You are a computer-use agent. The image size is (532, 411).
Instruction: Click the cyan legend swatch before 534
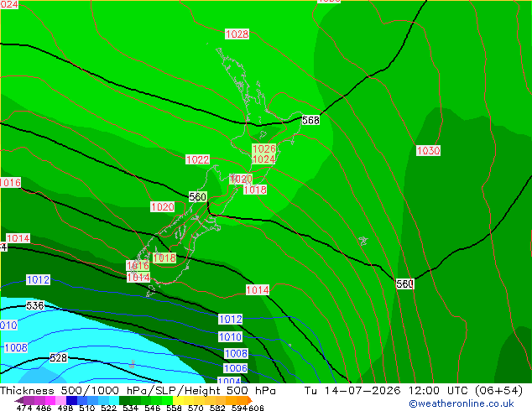114,400
